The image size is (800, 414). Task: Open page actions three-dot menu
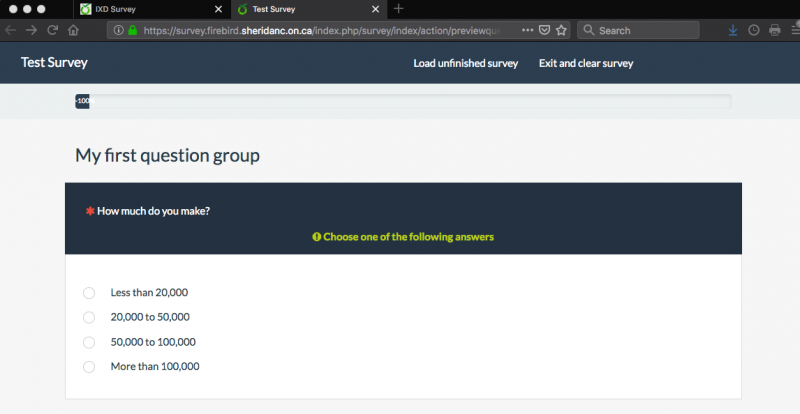point(527,30)
